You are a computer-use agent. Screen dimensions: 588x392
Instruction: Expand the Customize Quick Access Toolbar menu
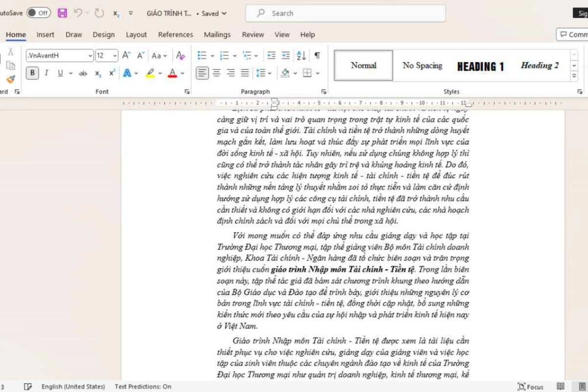[x=130, y=13]
